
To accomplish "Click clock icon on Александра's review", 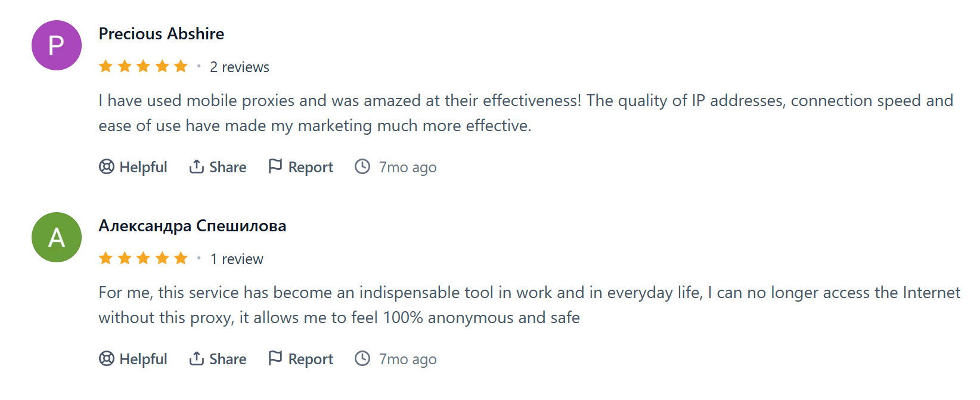I will (x=362, y=358).
